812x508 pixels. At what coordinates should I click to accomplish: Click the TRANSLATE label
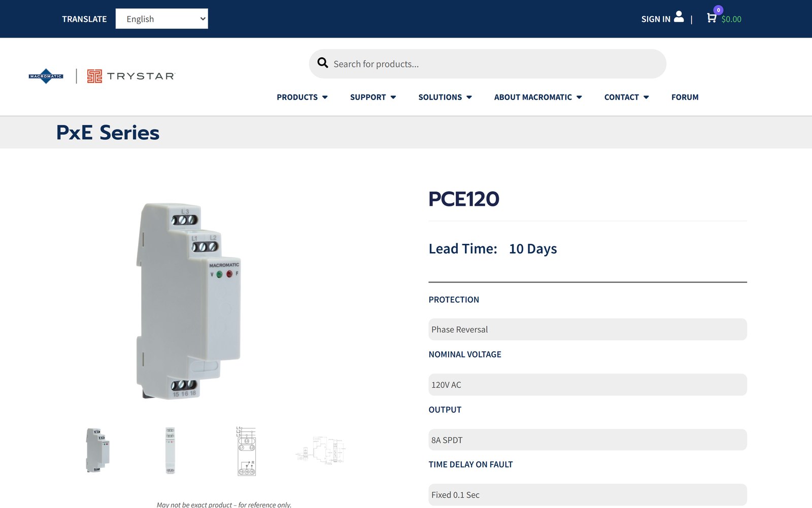(x=84, y=19)
